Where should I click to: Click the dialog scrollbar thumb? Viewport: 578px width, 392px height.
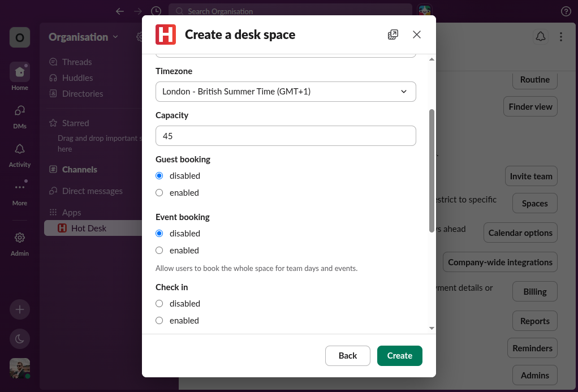(432, 171)
